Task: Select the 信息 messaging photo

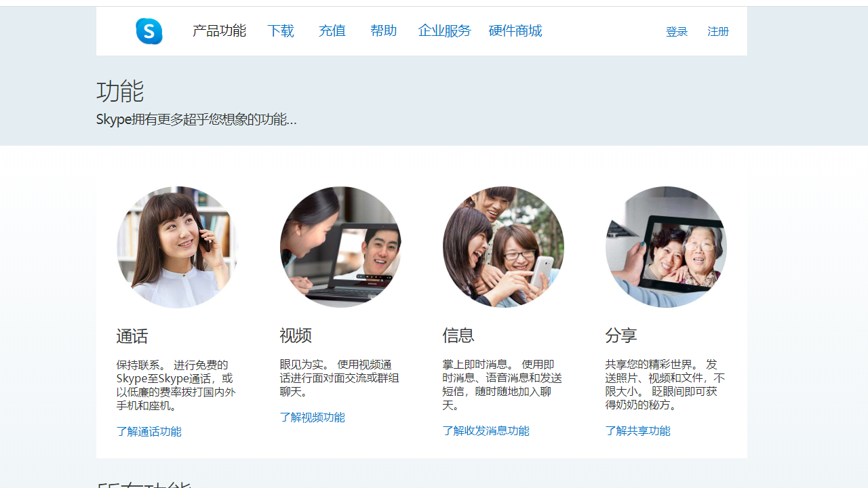Action: pyautogui.click(x=502, y=247)
